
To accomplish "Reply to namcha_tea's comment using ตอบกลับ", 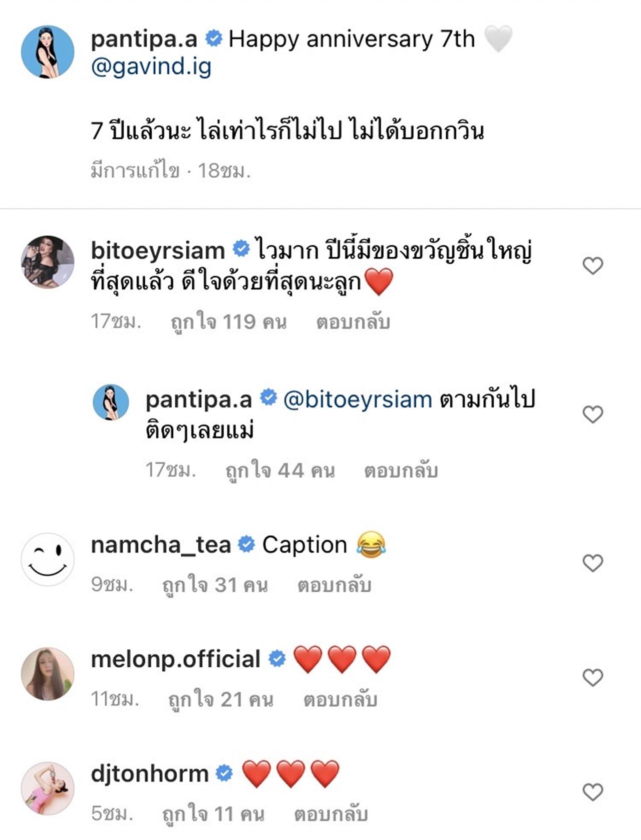I will 335,585.
